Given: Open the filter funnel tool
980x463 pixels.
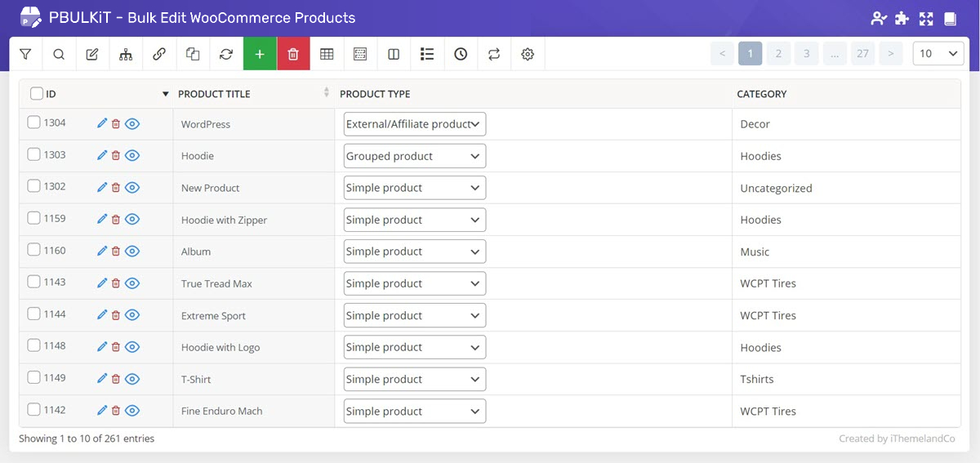Looking at the screenshot, I should coord(25,54).
